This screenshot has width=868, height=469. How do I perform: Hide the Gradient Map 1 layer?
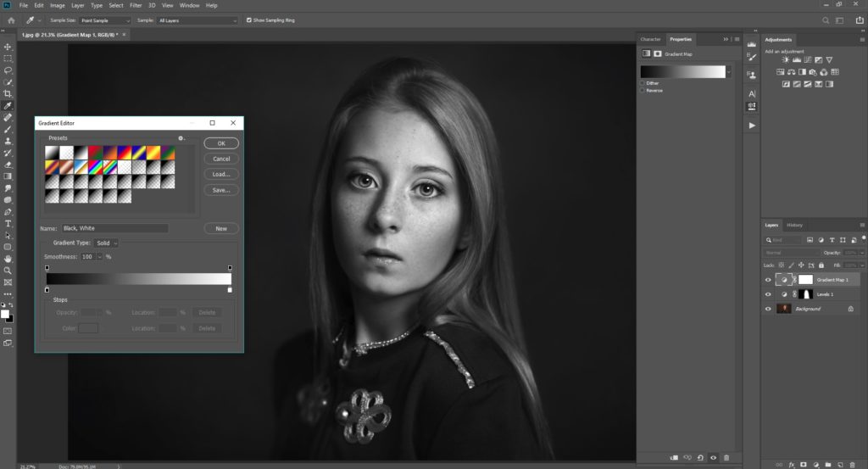(768, 280)
